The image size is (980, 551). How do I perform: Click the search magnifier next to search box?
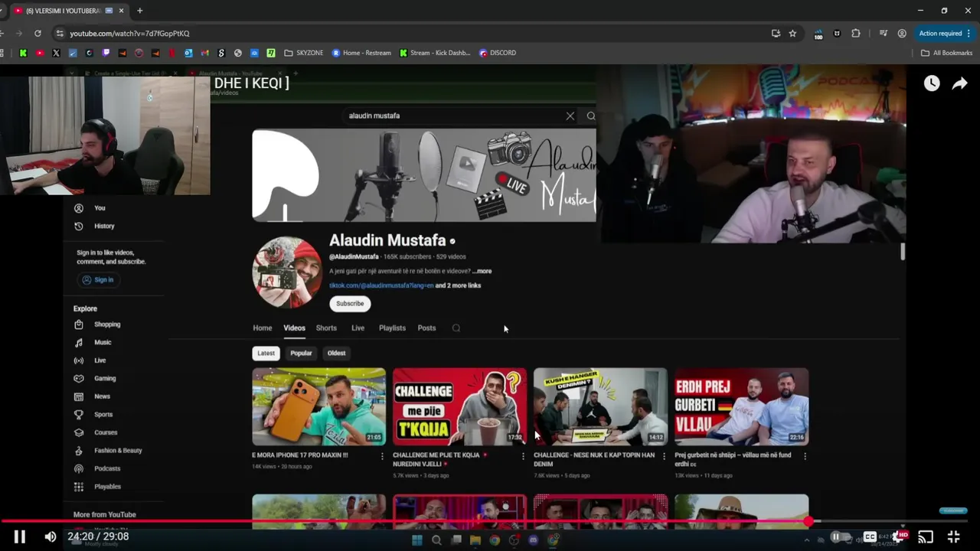click(591, 116)
